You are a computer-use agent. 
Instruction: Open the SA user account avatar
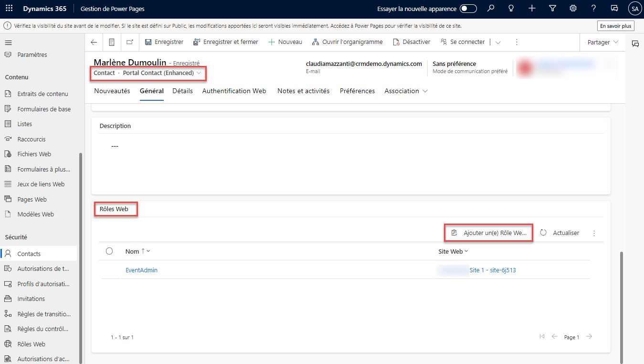pos(634,9)
